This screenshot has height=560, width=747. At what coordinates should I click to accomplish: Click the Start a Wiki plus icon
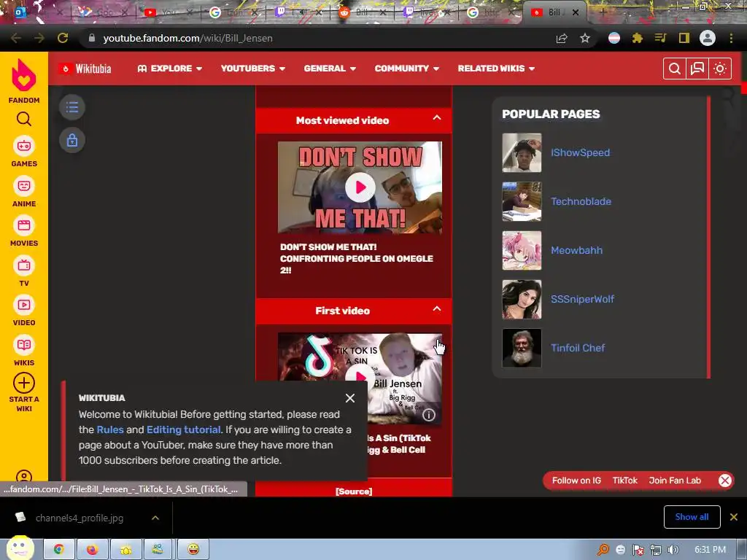(24, 383)
